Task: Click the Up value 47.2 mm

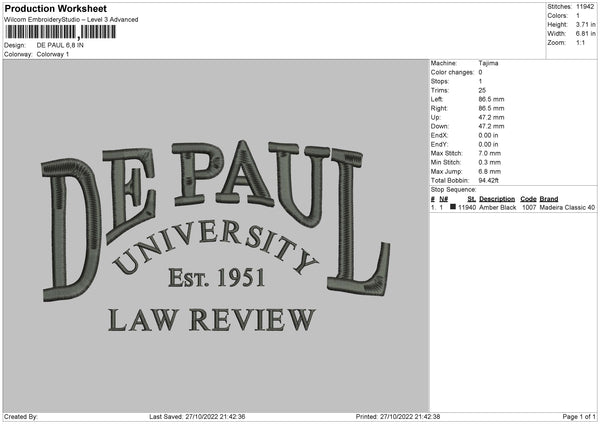Action: pyautogui.click(x=491, y=117)
